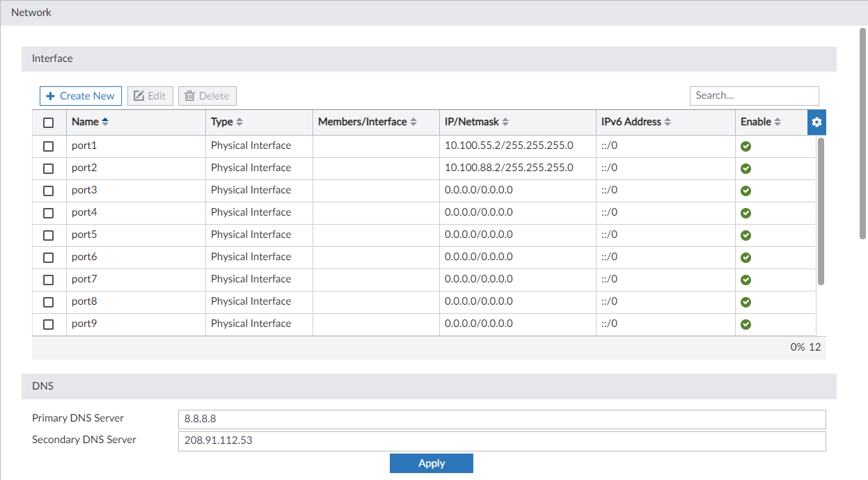868x480 pixels.
Task: Check the checkbox for port1 row
Action: coord(48,145)
